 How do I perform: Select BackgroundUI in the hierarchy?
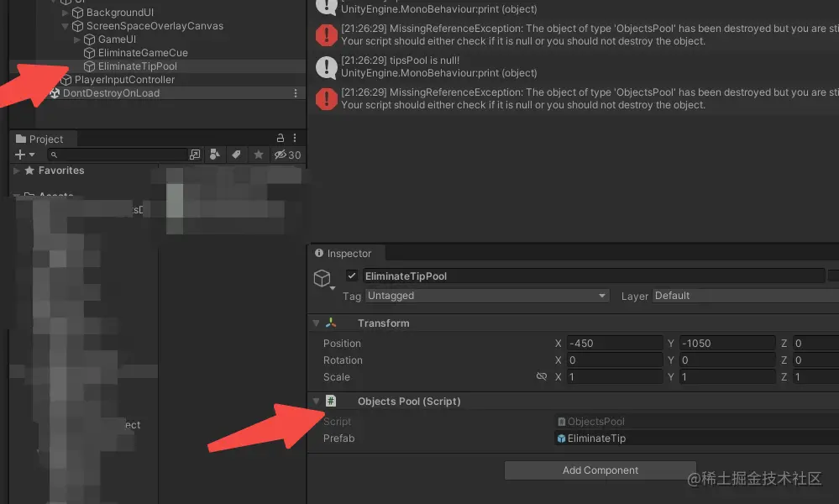(x=120, y=13)
